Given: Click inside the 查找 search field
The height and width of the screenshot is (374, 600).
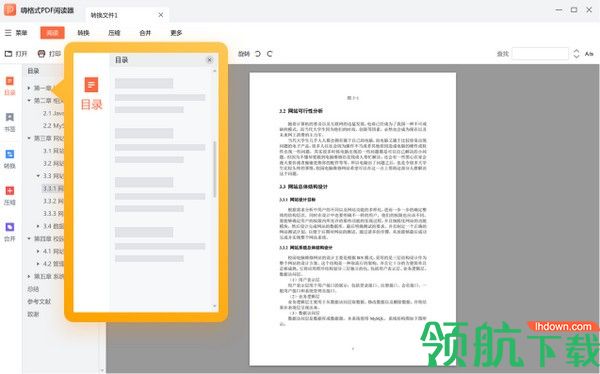Looking at the screenshot, I should click(540, 54).
